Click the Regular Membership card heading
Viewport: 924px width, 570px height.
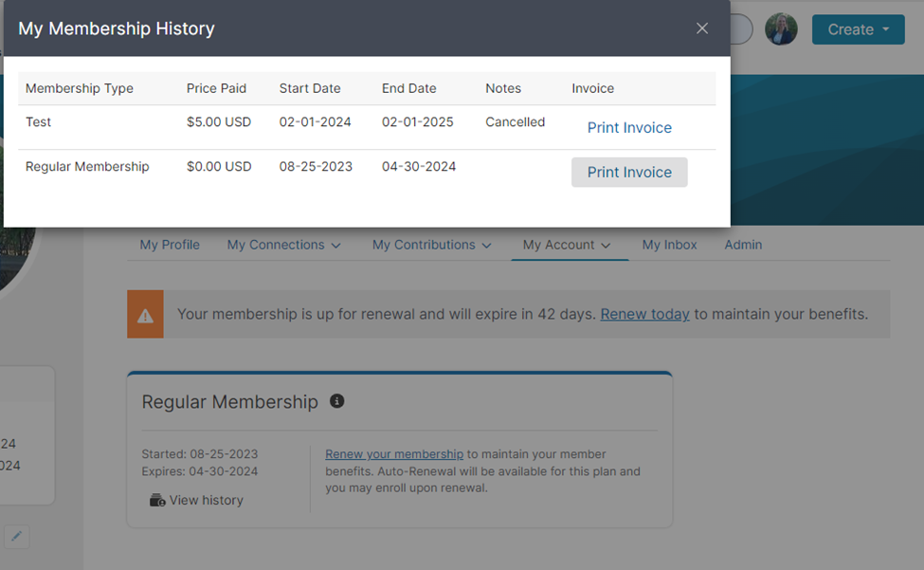tap(229, 402)
